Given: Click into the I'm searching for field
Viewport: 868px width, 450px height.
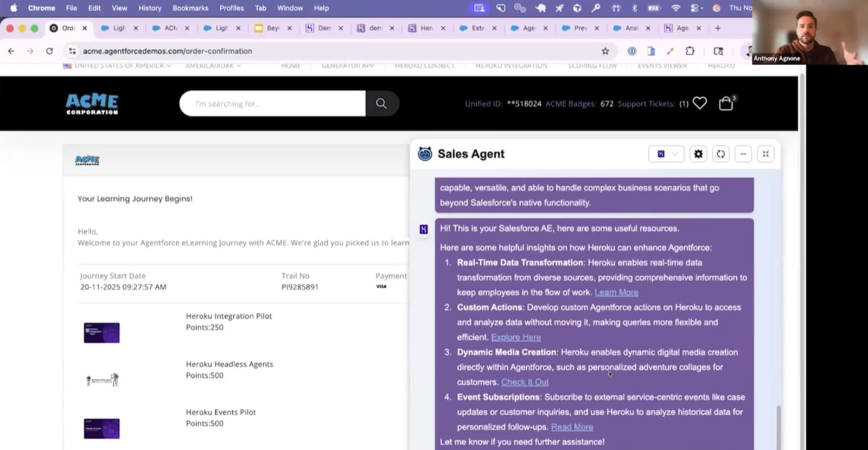Looking at the screenshot, I should [x=272, y=103].
